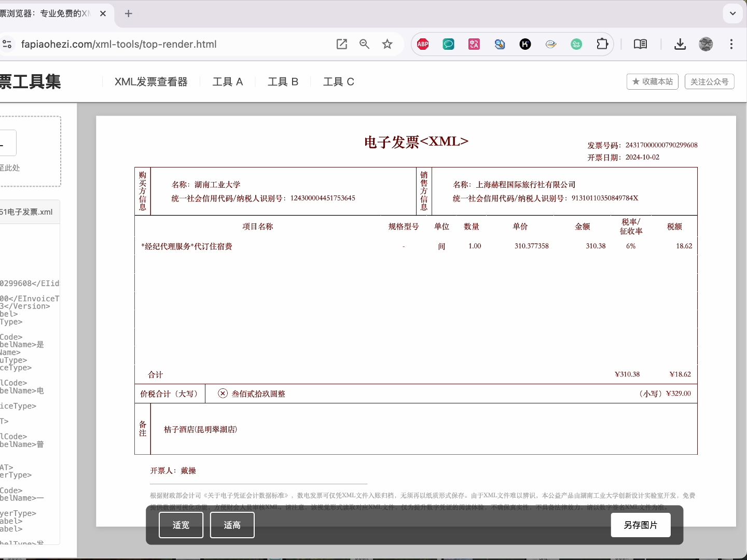Viewport: 747px width, 560px height.
Task: Click the circled X toggle beside 叁佰贰拾玖圆整
Action: tap(222, 393)
